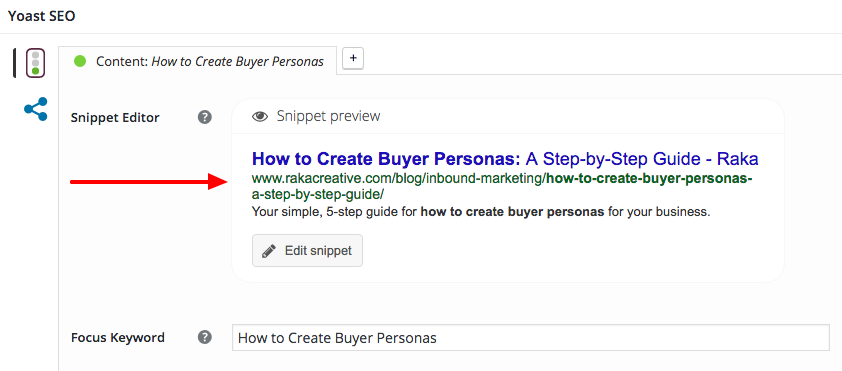This screenshot has width=842, height=371.
Task: Click the Snippet preview header text
Action: click(328, 116)
